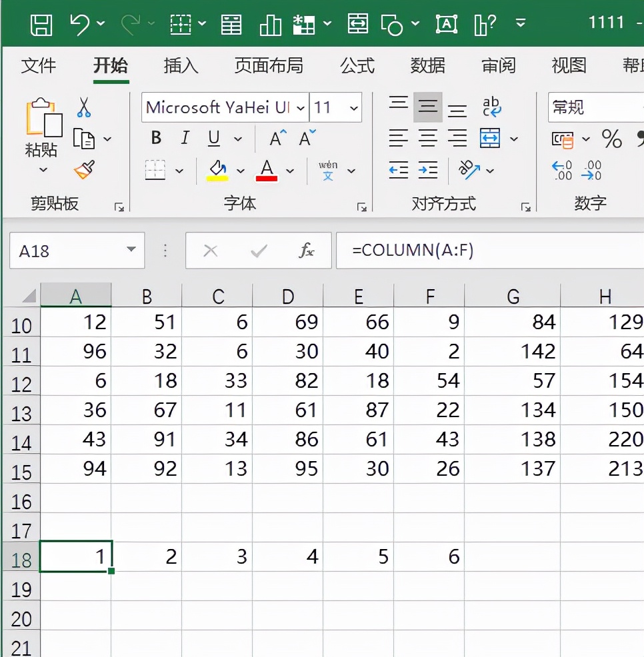
Task: Switch to the 审阅 ribbon tab
Action: click(x=499, y=66)
